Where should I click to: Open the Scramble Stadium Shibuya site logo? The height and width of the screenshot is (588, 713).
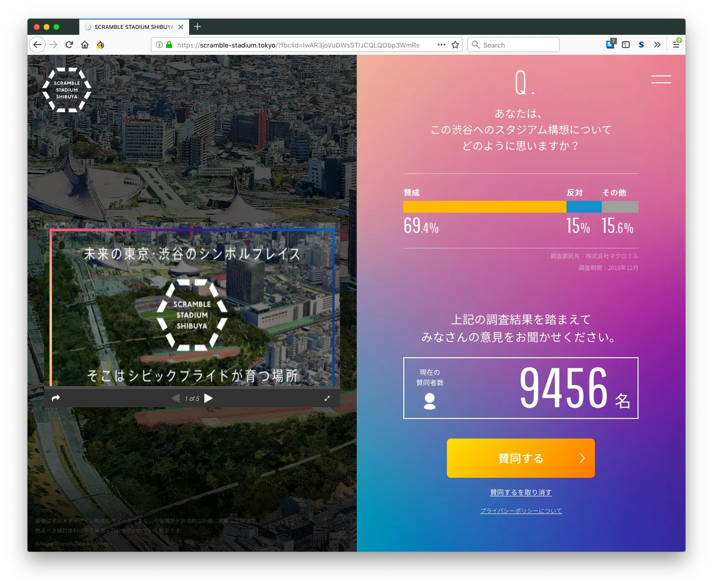click(67, 90)
